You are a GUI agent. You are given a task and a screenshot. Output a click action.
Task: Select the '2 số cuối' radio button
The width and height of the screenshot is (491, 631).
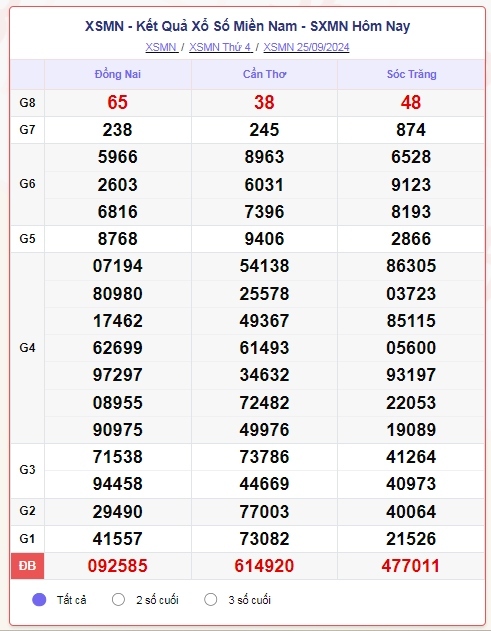click(118, 600)
